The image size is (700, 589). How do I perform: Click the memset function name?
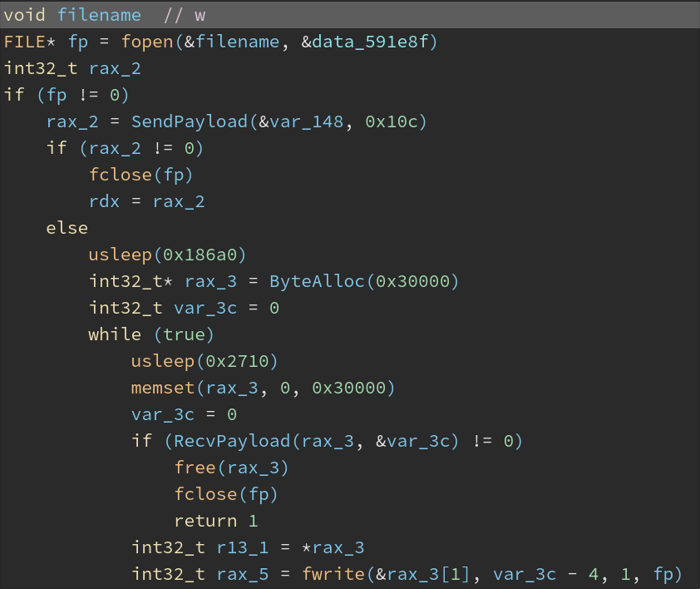point(157,387)
